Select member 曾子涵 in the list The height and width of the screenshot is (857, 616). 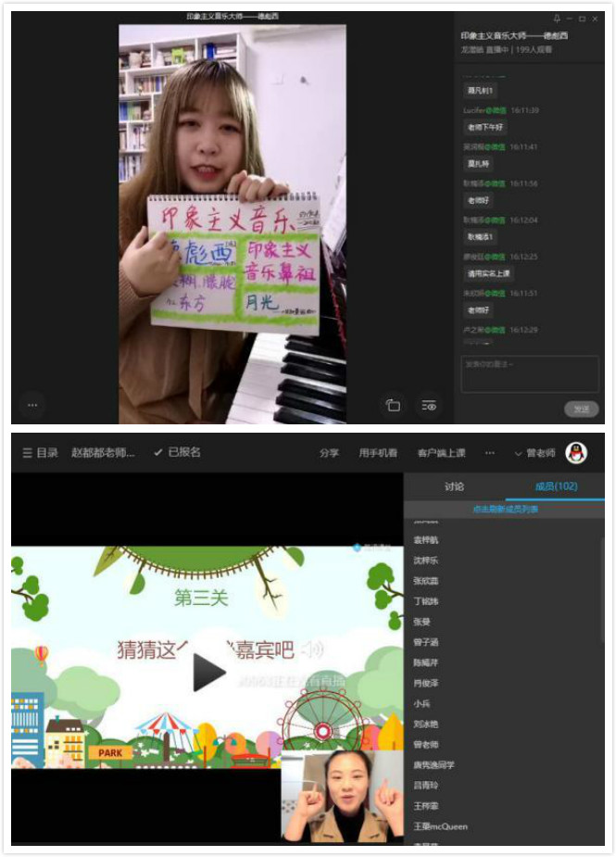coord(425,642)
